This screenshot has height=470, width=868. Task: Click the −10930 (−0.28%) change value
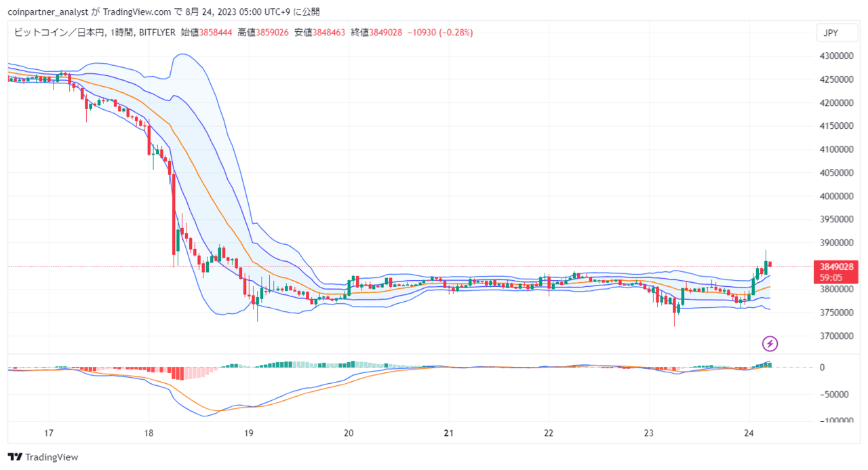(x=439, y=32)
